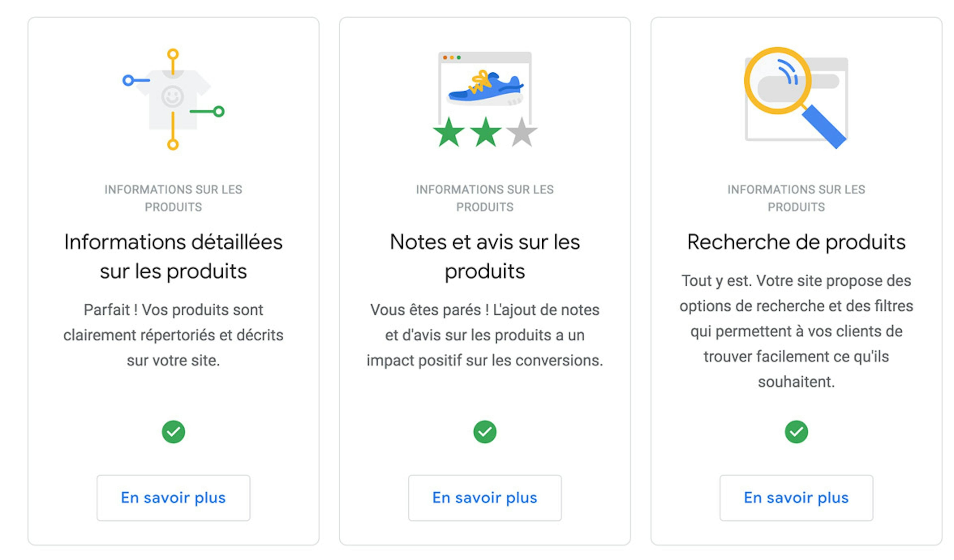Click 'En savoir plus' under 'Recherche de produits'

tap(797, 497)
